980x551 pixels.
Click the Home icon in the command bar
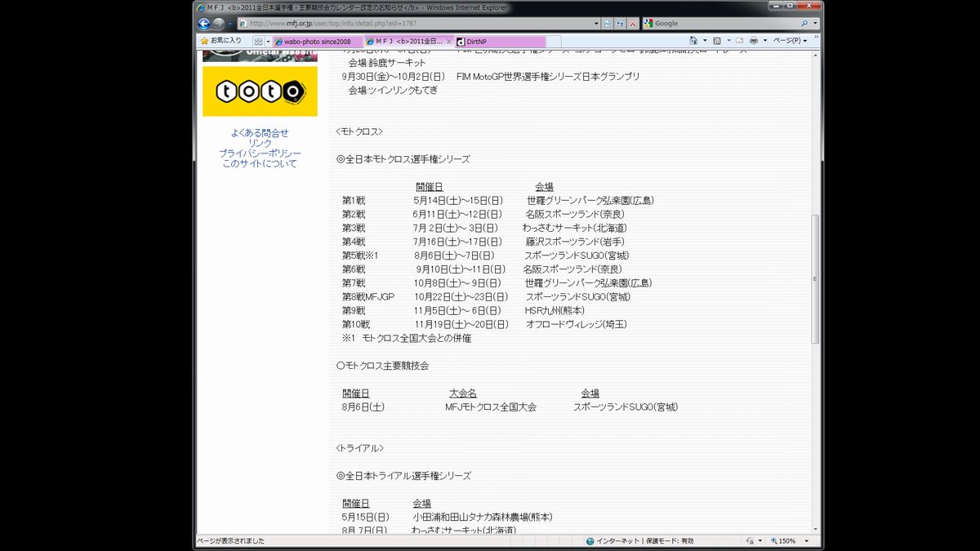point(693,40)
